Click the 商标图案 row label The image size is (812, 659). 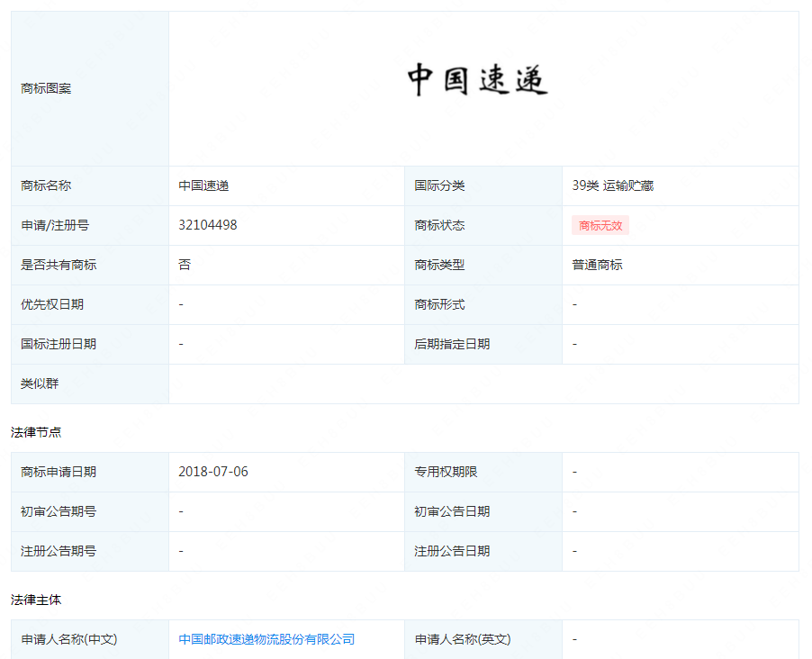46,88
